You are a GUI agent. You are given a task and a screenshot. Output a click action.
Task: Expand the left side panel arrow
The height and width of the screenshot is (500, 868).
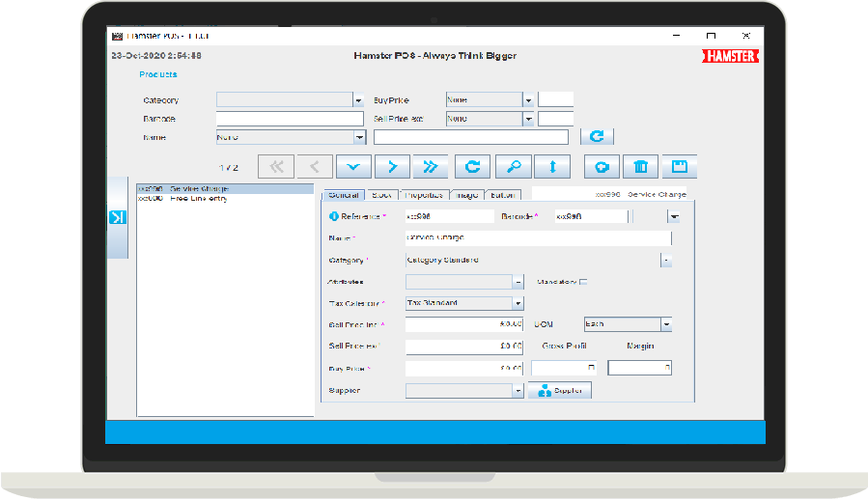pos(118,217)
